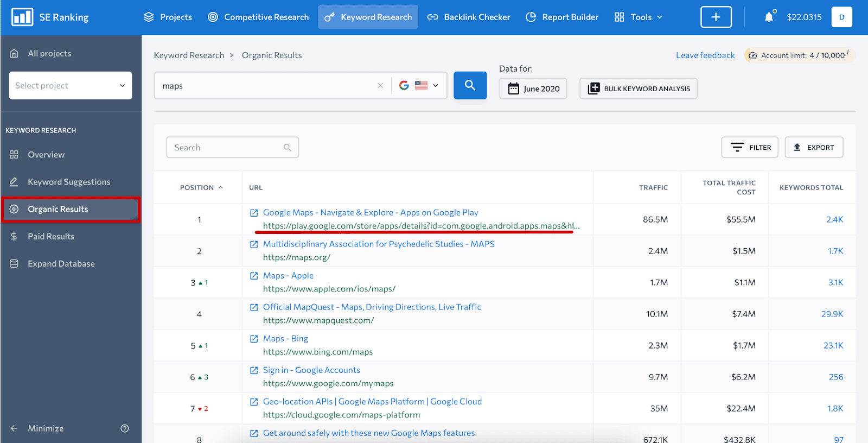Screen dimensions: 868x443
Task: Open the Google US search engine dropdown
Action: tap(419, 86)
